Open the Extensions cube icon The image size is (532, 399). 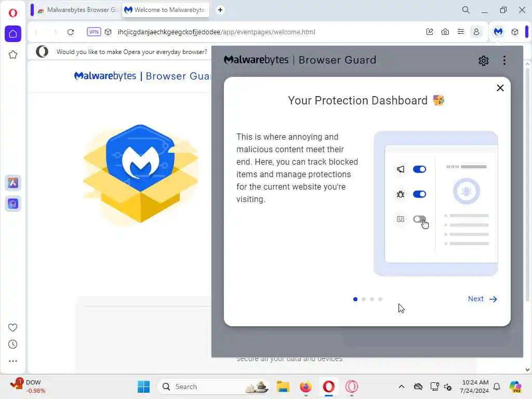tap(515, 32)
